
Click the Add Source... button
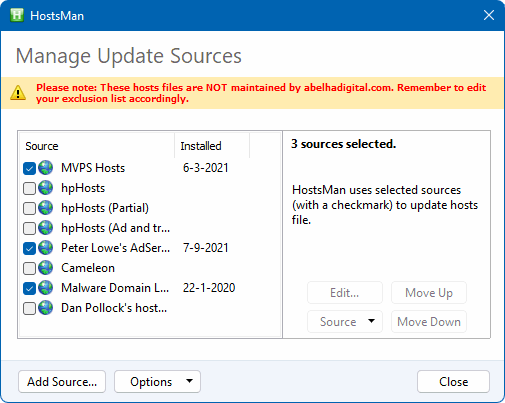click(62, 382)
